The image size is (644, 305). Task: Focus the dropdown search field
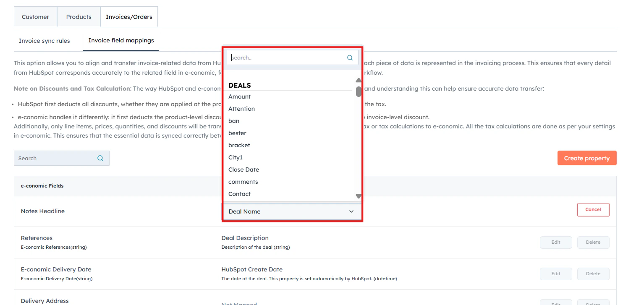click(x=292, y=57)
